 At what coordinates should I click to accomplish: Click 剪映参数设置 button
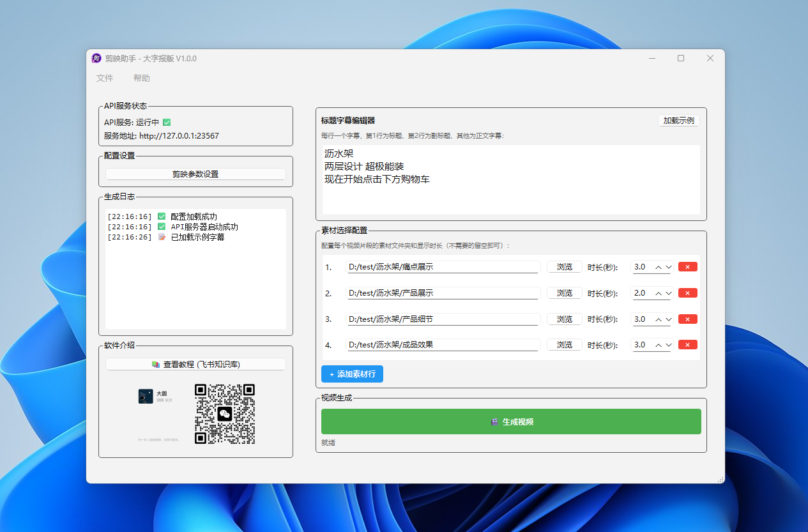(195, 174)
